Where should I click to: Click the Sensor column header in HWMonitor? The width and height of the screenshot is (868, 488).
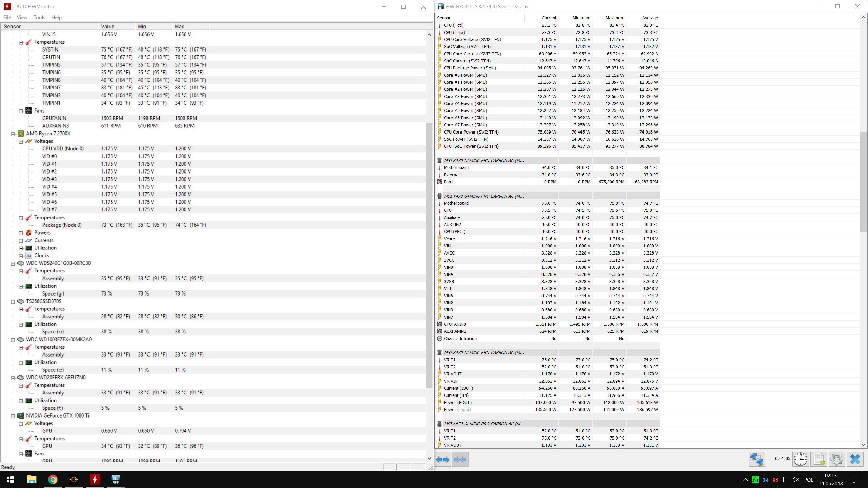pos(50,26)
